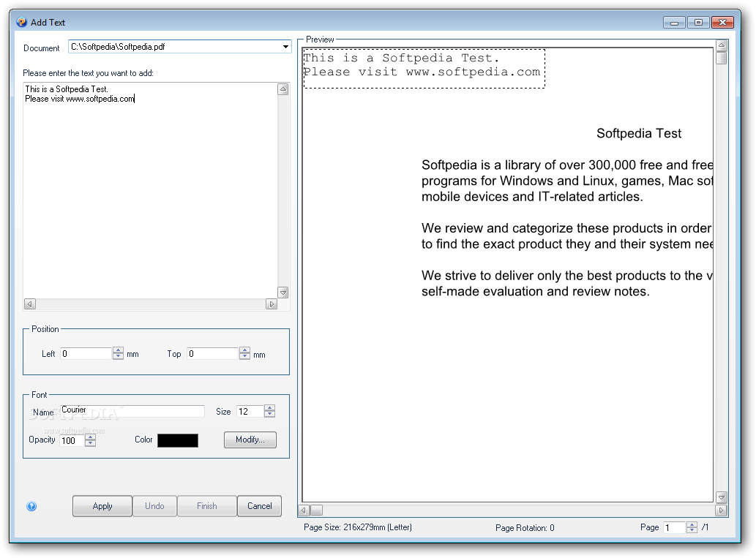Increase the Left position value
756x558 pixels.
click(x=118, y=350)
